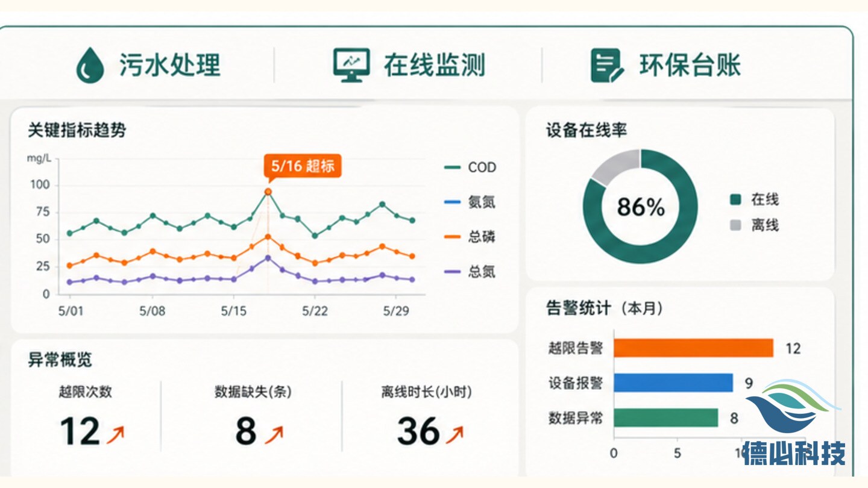The image size is (868, 488).
Task: Click the blue 设备报警 bar
Action: coord(673,383)
